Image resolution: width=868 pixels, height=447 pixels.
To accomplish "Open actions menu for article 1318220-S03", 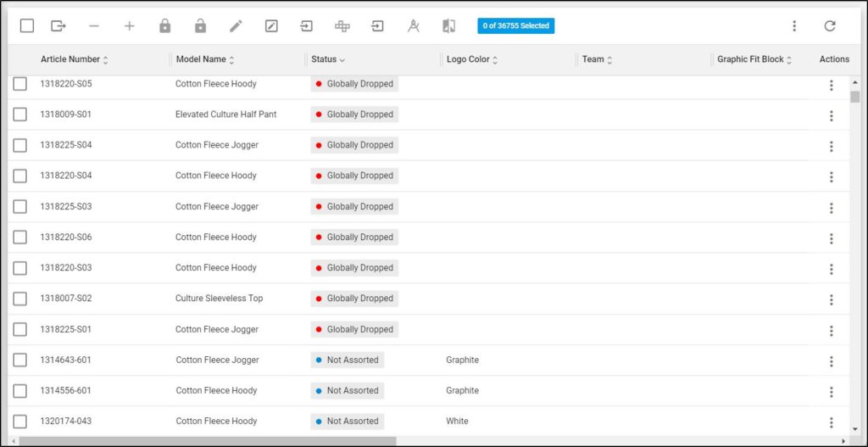I will (x=831, y=269).
